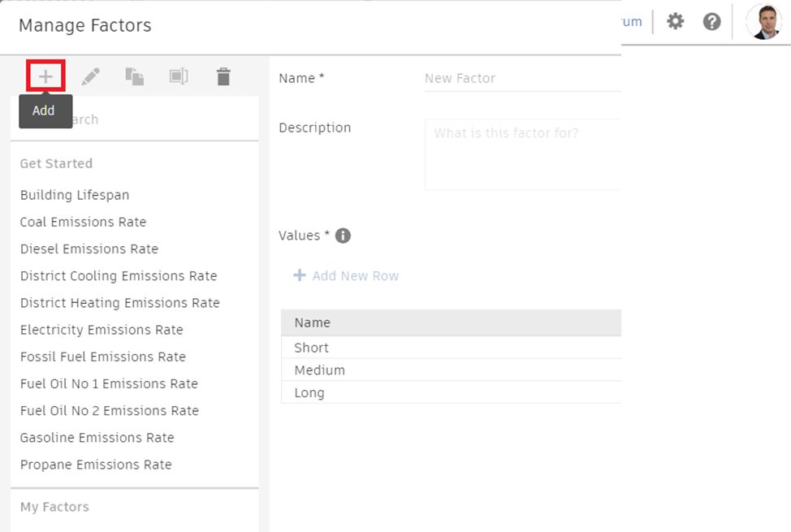Select Coal Emissions Rate factor
This screenshot has height=532, width=791.
(83, 222)
